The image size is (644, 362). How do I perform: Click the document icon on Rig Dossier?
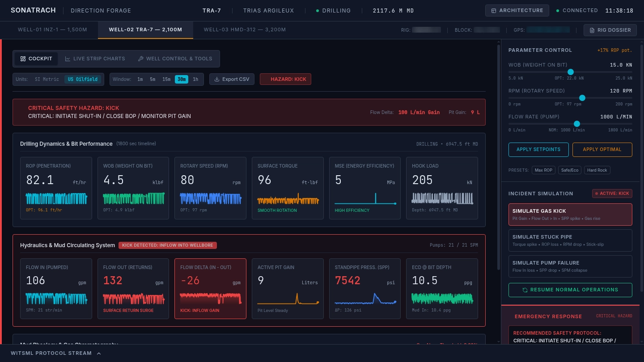point(592,30)
